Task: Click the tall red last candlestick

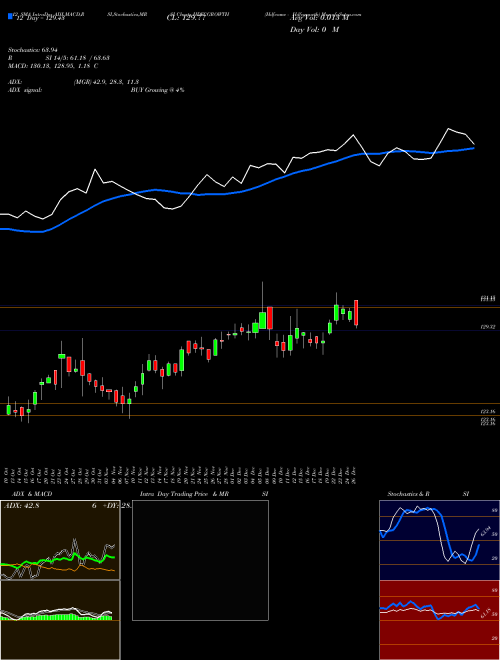Action: (x=356, y=313)
